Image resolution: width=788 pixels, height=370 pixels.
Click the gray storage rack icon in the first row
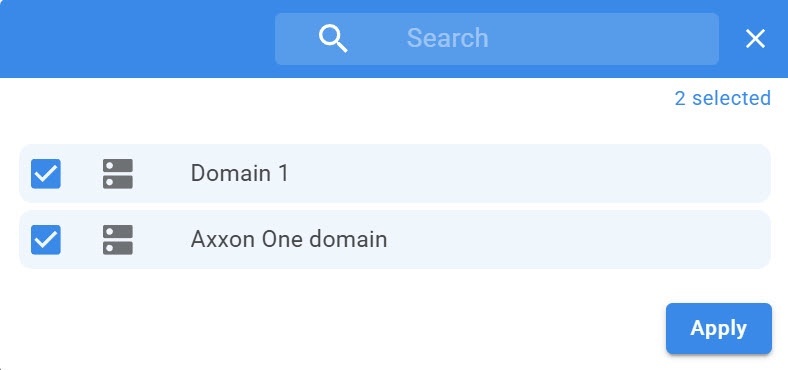[118, 174]
